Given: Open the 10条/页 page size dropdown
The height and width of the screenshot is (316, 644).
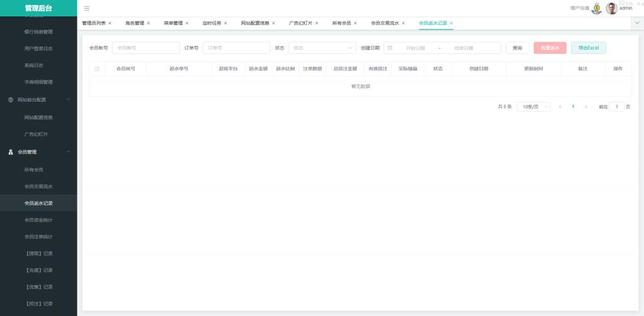Looking at the screenshot, I should click(533, 107).
